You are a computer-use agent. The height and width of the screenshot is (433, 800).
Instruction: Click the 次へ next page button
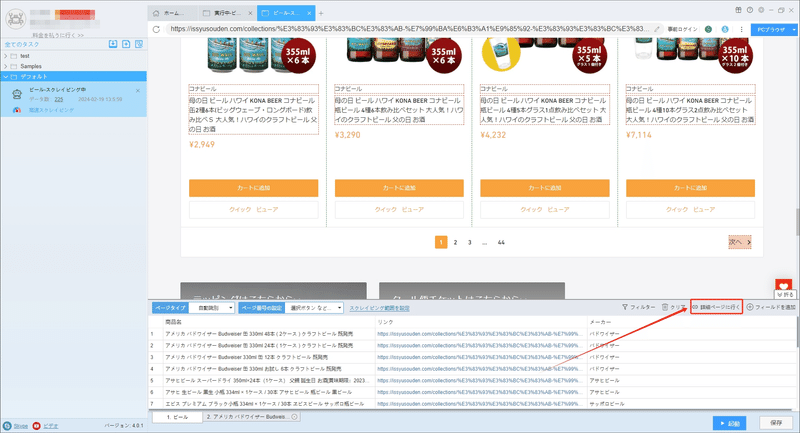point(740,242)
